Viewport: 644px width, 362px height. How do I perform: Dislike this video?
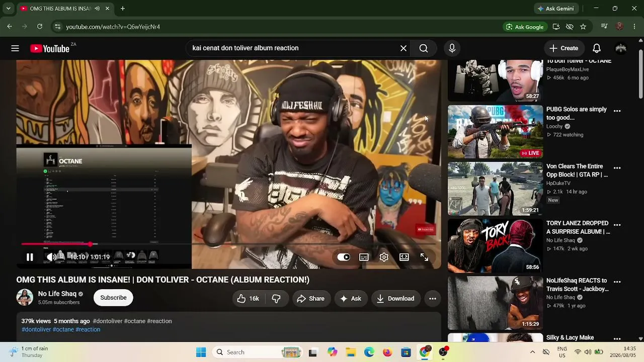click(x=276, y=299)
